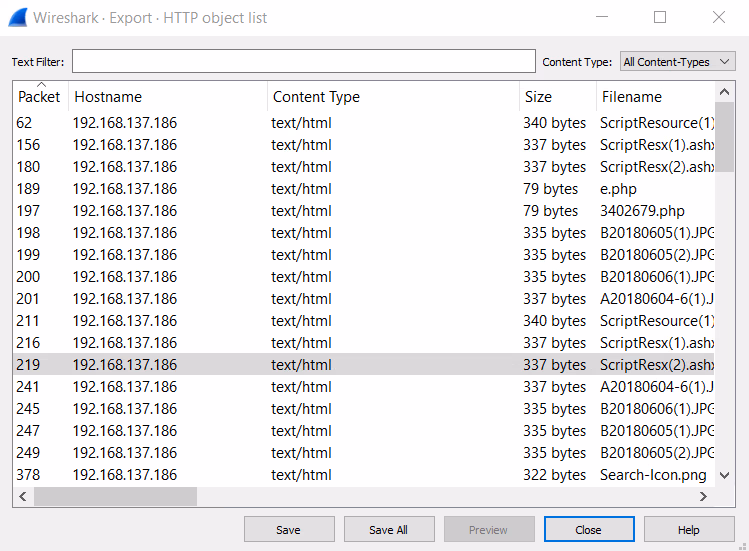The image size is (749, 551).
Task: Select the e.php filename row
Action: pyautogui.click(x=364, y=189)
